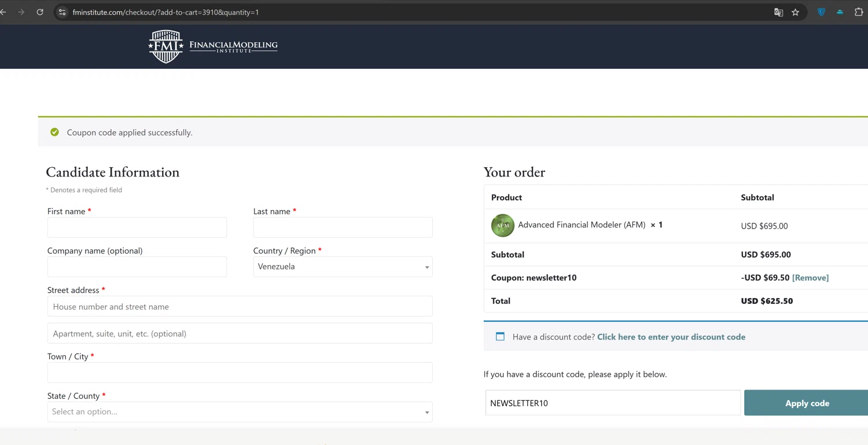Viewport: 868px width, 445px height.
Task: Click into the Last name field
Action: click(x=343, y=227)
